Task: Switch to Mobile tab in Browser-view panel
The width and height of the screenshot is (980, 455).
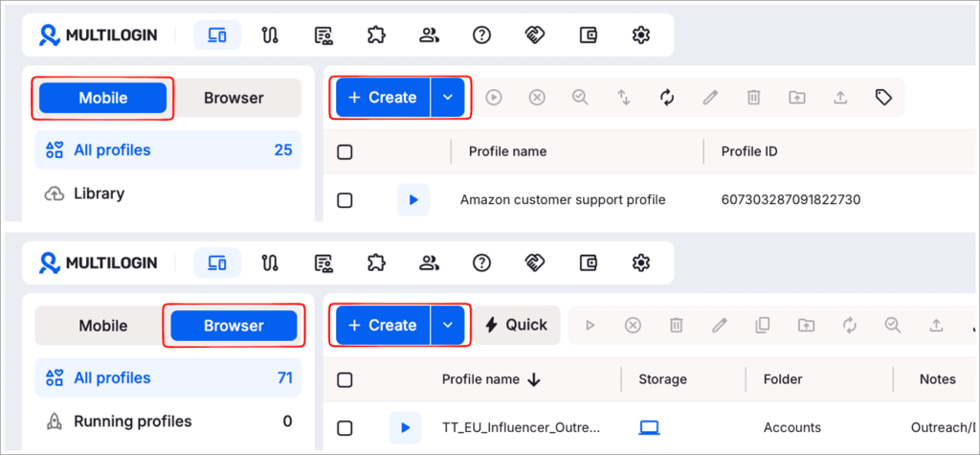Action: 103,326
